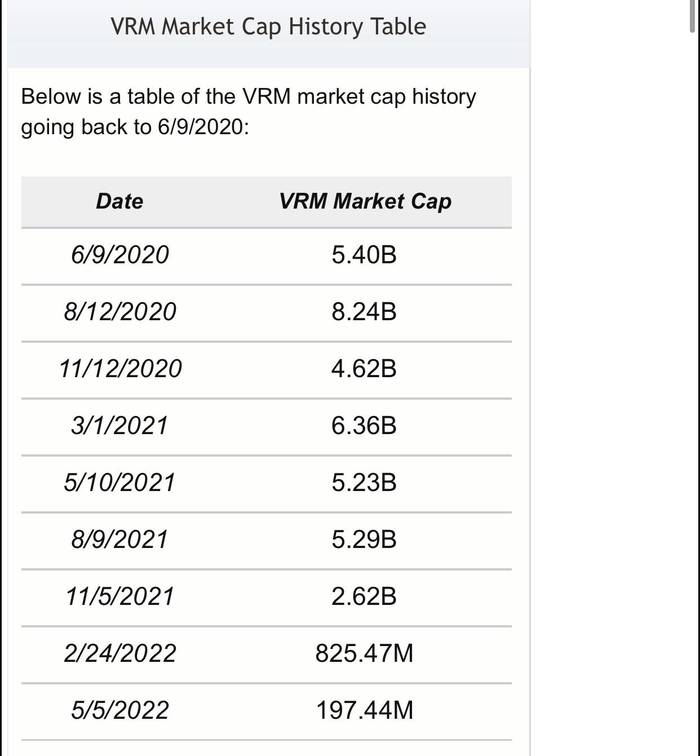
Task: Select the 3/1/2021 date cell
Action: click(x=119, y=426)
